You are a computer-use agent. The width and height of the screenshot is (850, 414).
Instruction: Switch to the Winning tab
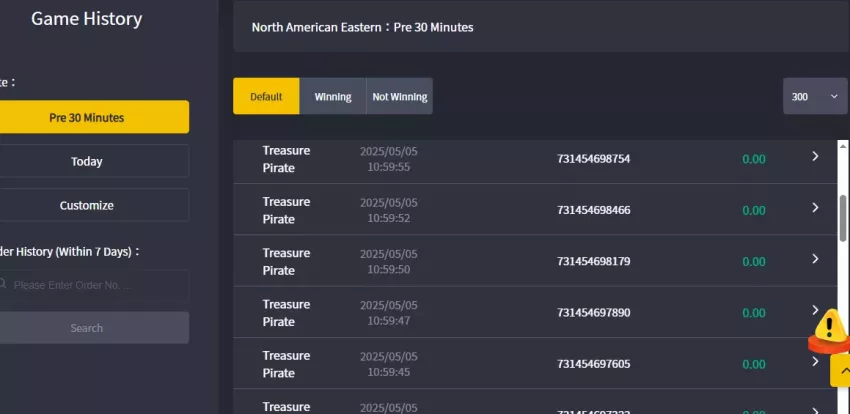333,96
